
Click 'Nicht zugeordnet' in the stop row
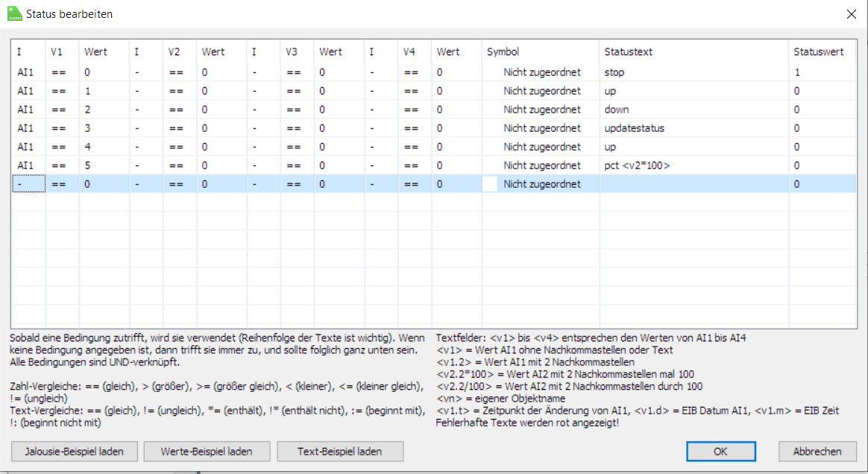click(542, 72)
